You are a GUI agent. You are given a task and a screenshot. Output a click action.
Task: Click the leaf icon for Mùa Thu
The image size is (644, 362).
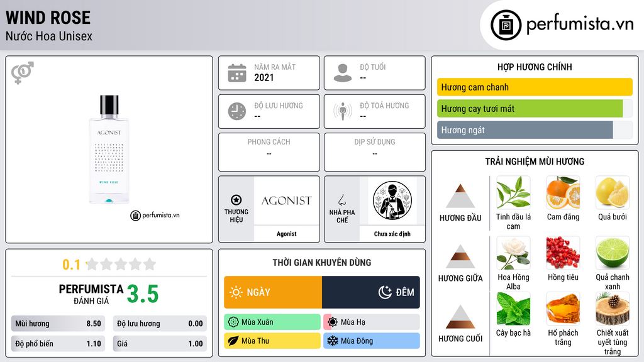233,341
